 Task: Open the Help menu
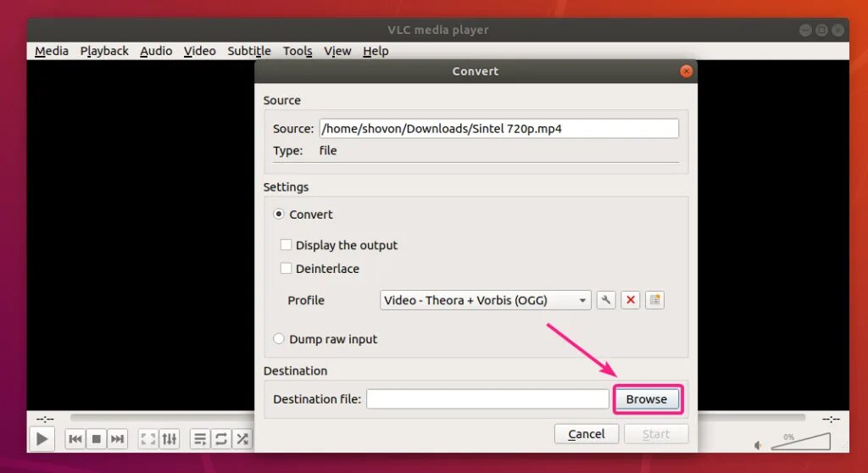click(x=376, y=51)
